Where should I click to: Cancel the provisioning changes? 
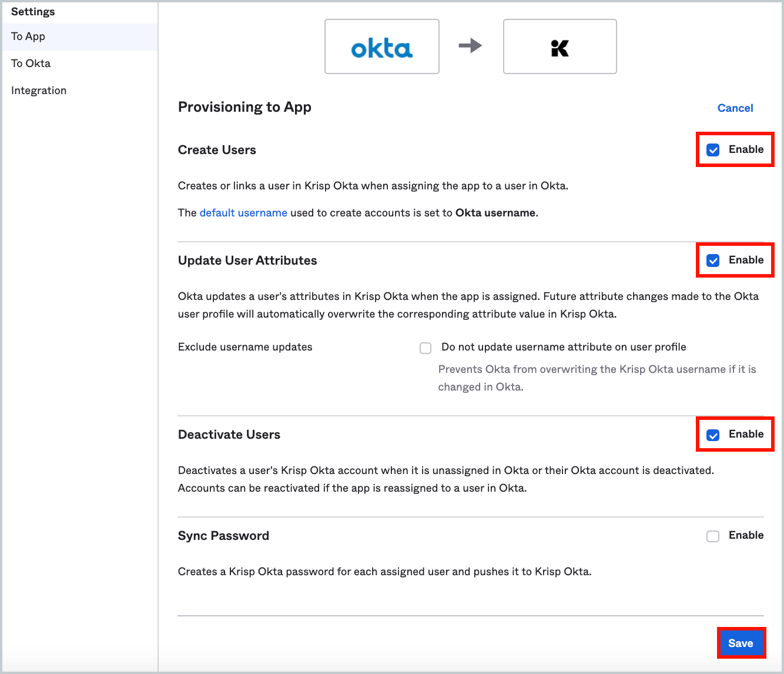click(735, 108)
